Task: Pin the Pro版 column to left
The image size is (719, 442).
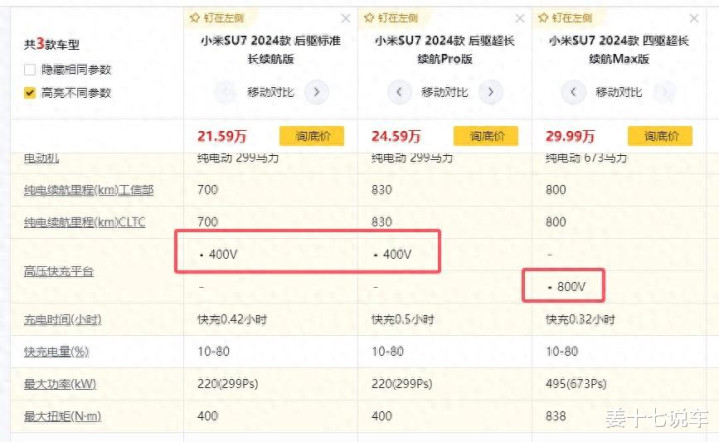Action: (x=390, y=18)
